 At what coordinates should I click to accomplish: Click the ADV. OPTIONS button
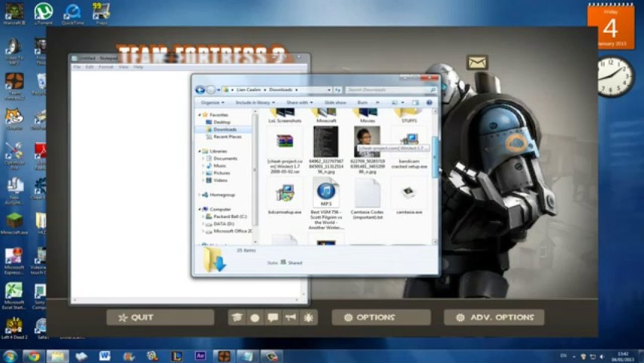(494, 318)
